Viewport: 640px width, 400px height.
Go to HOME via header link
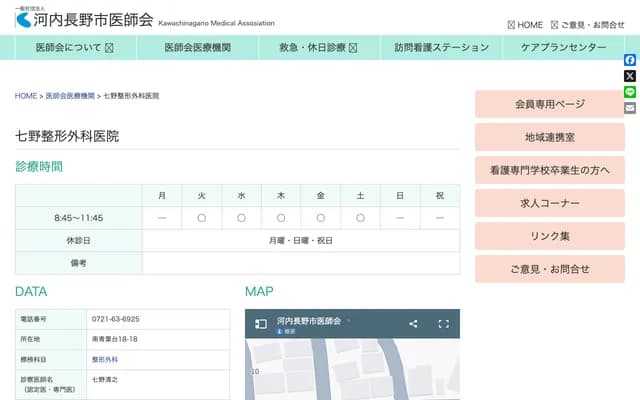tap(525, 25)
